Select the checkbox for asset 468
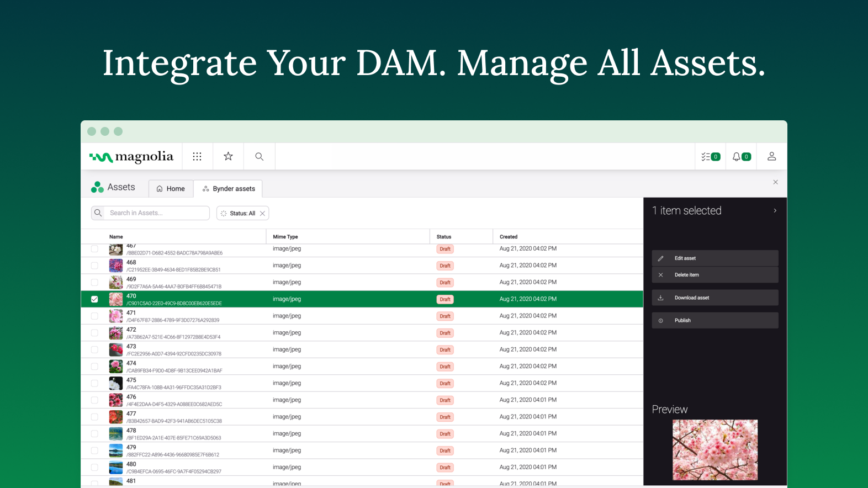The image size is (868, 488). 94,266
